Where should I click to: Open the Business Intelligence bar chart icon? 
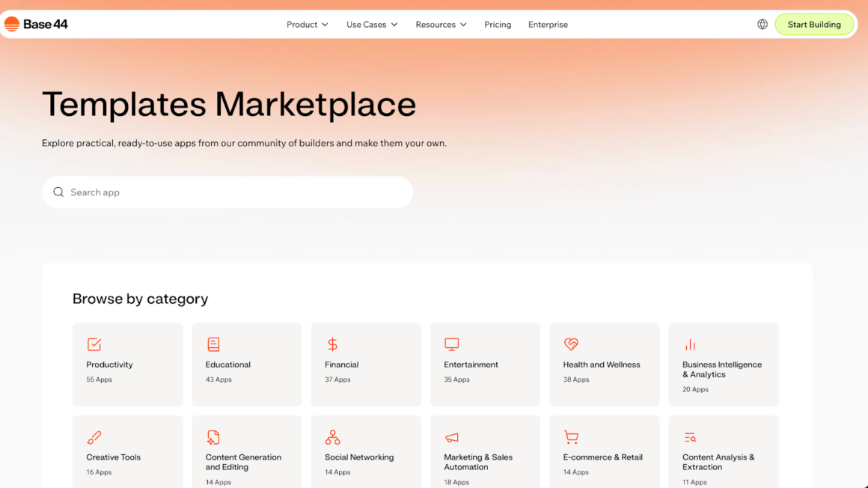point(690,344)
